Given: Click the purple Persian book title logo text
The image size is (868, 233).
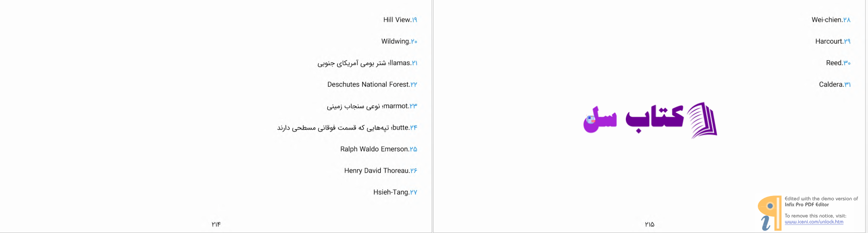Looking at the screenshot, I should 633,119.
